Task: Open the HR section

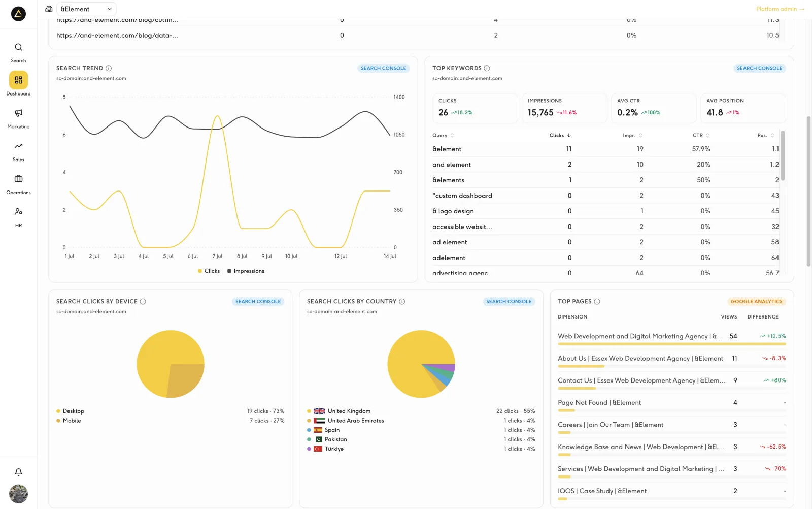Action: point(18,217)
